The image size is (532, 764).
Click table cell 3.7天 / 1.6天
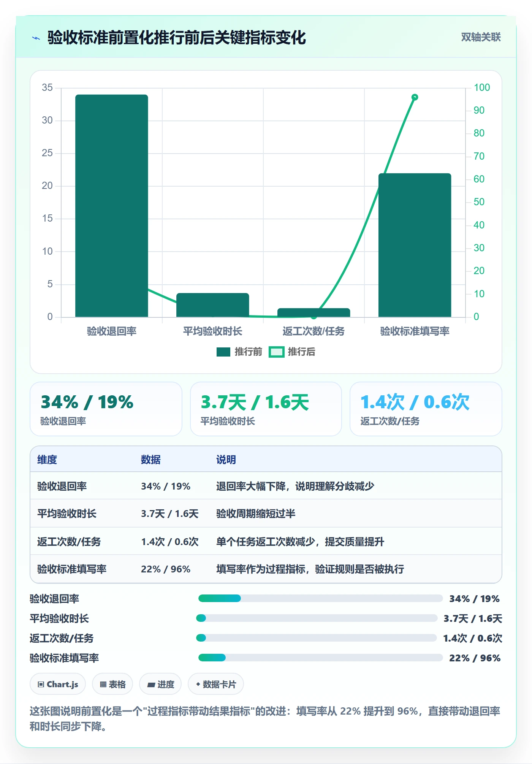pyautogui.click(x=170, y=514)
